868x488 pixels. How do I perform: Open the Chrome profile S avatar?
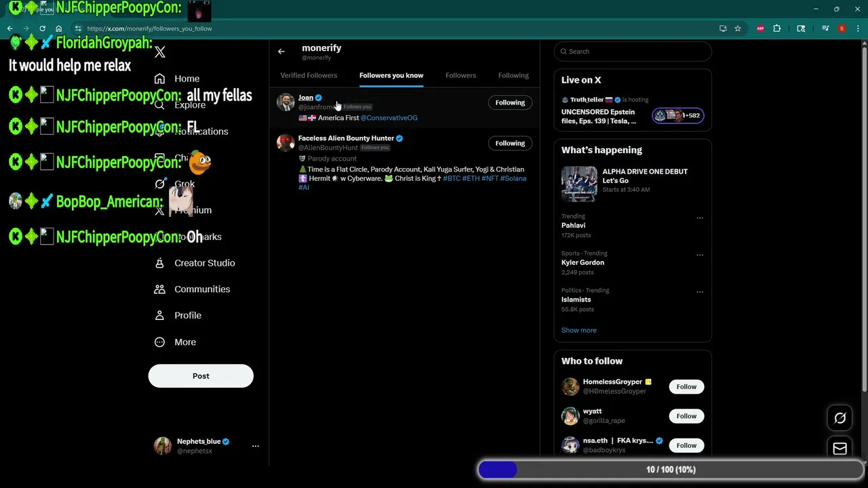[x=842, y=28]
